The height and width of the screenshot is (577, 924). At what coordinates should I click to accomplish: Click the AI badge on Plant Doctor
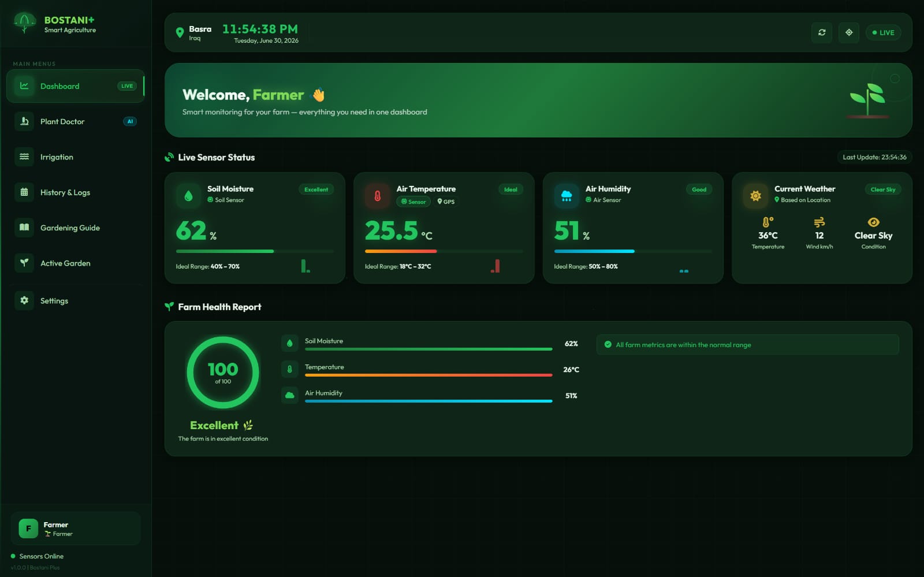pyautogui.click(x=130, y=121)
